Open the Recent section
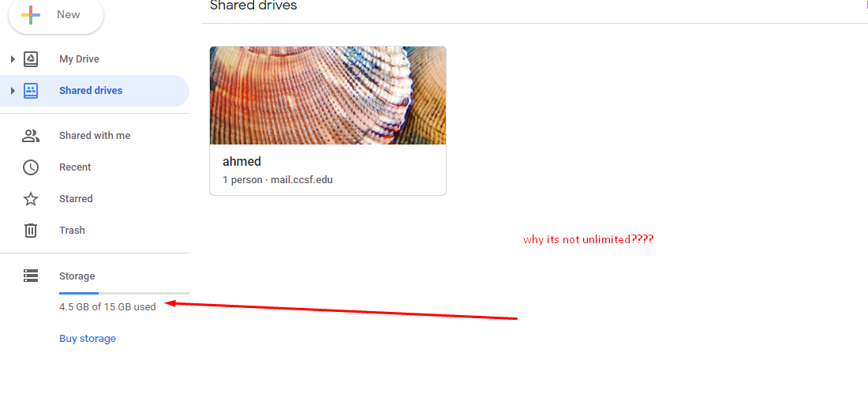Viewport: 868px width, 398px height. tap(75, 167)
